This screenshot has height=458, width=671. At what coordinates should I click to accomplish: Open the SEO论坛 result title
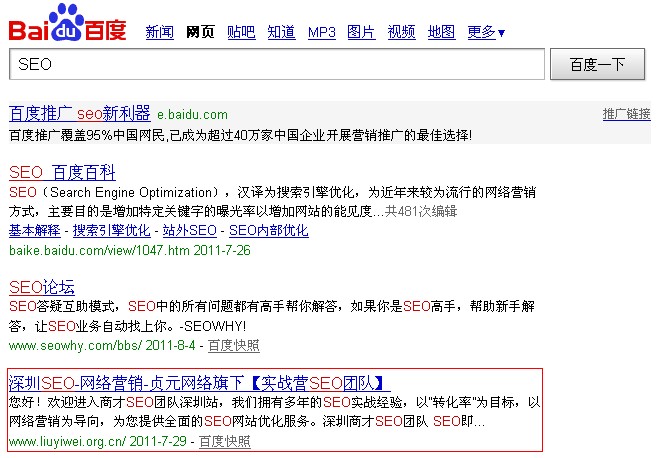(42, 287)
